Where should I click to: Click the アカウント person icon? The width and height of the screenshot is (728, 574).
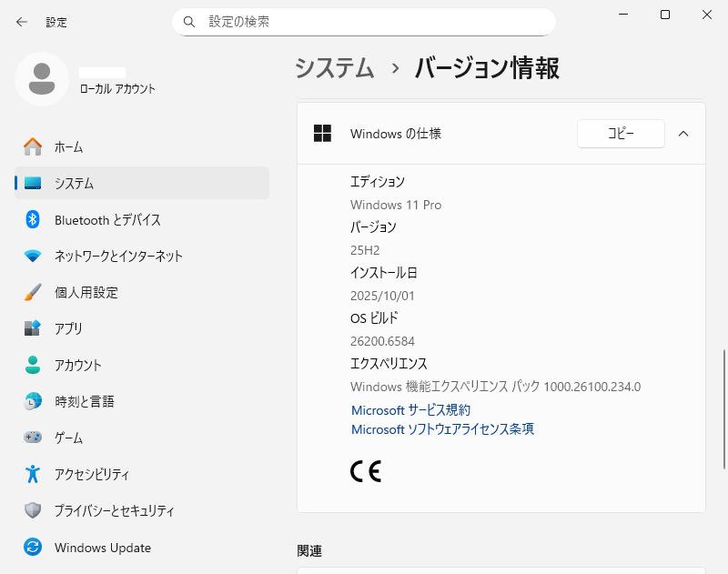tap(33, 365)
